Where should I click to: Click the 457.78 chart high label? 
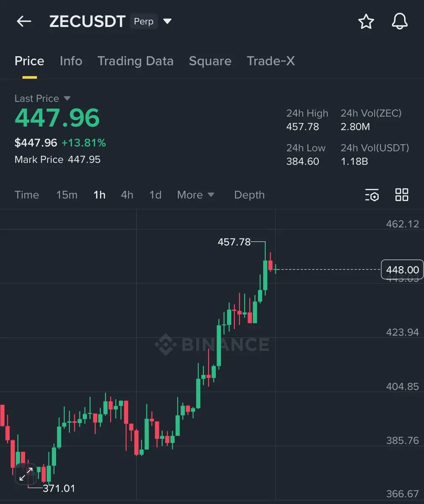point(234,242)
